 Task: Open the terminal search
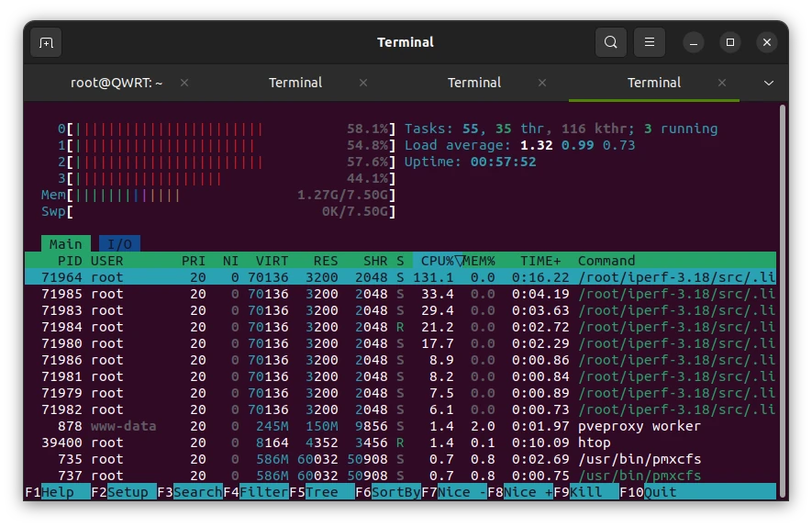click(x=610, y=42)
